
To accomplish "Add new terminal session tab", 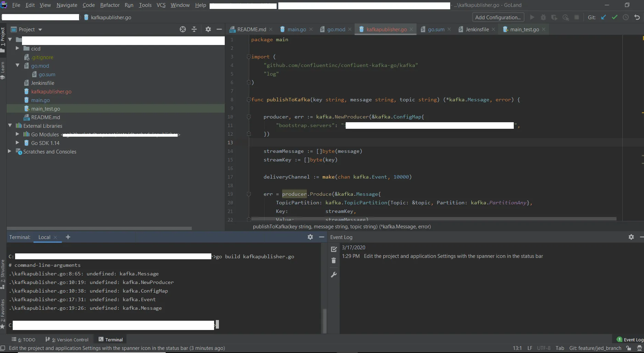I will point(68,237).
